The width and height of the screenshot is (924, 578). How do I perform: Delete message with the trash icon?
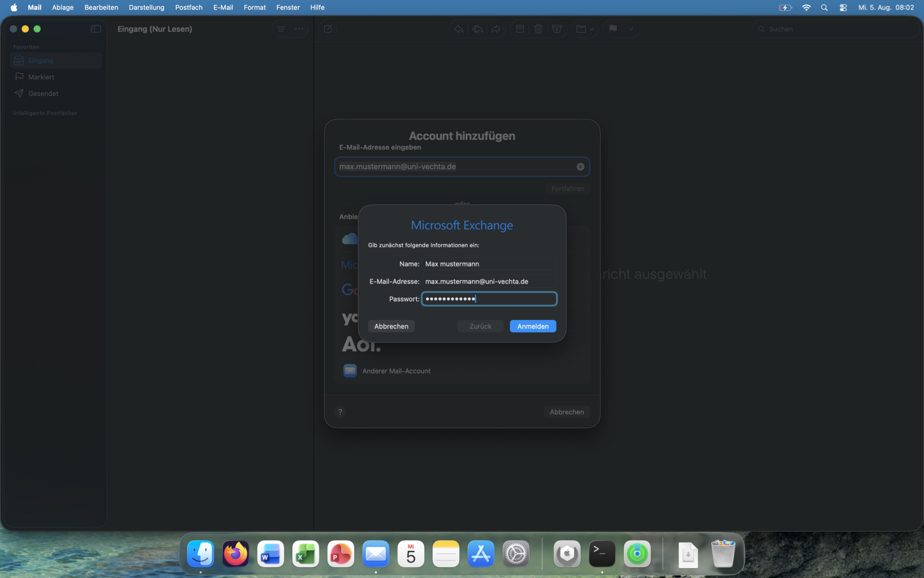(538, 29)
